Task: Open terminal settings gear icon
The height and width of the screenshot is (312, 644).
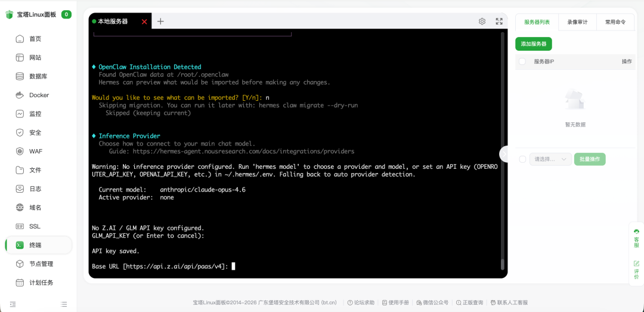Action: tap(482, 21)
